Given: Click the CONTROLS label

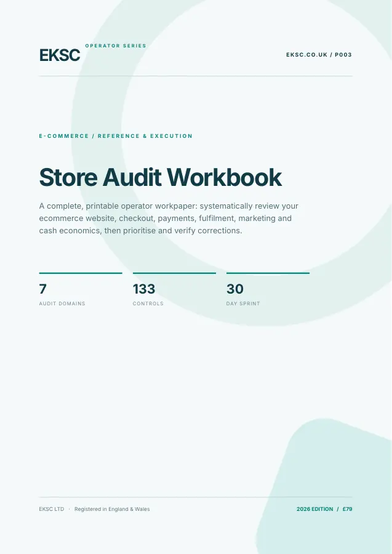Looking at the screenshot, I should coord(148,303).
